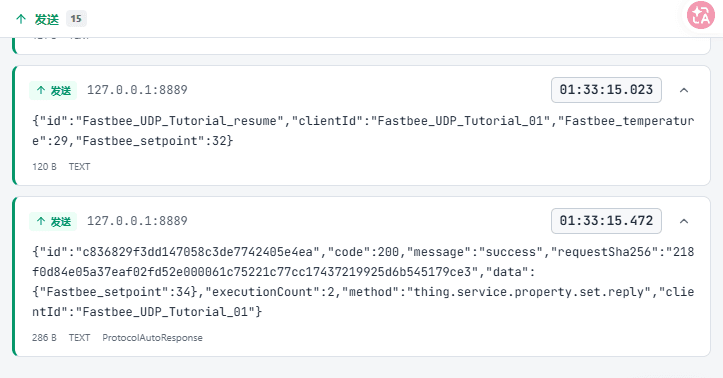Click the 286 B size label
Screen dimensions: 723x378
44,337
